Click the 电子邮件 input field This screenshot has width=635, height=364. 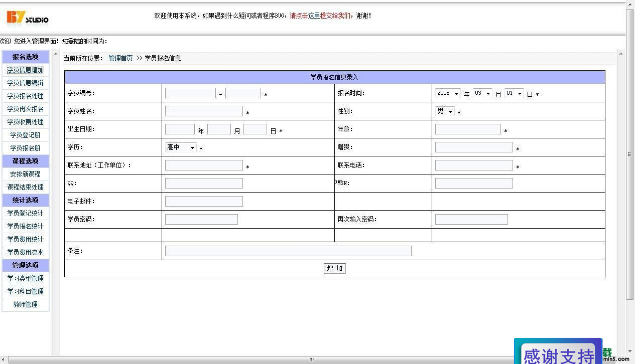204,202
